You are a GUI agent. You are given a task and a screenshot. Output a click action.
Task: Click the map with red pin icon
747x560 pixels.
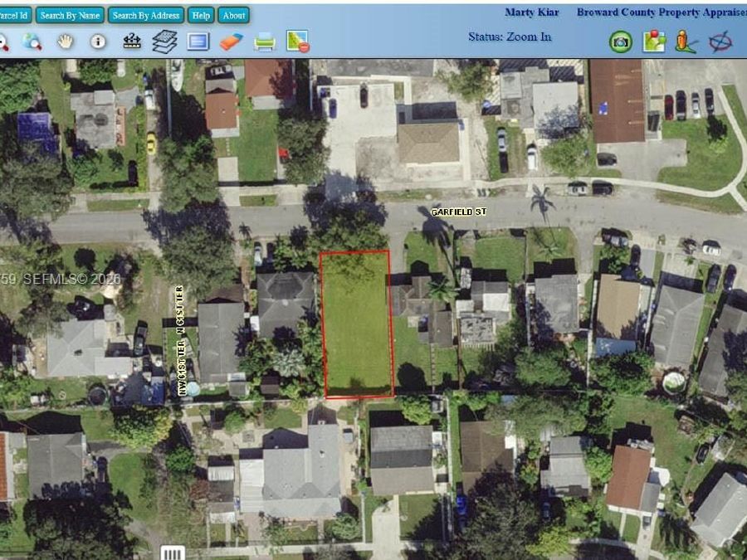click(654, 41)
